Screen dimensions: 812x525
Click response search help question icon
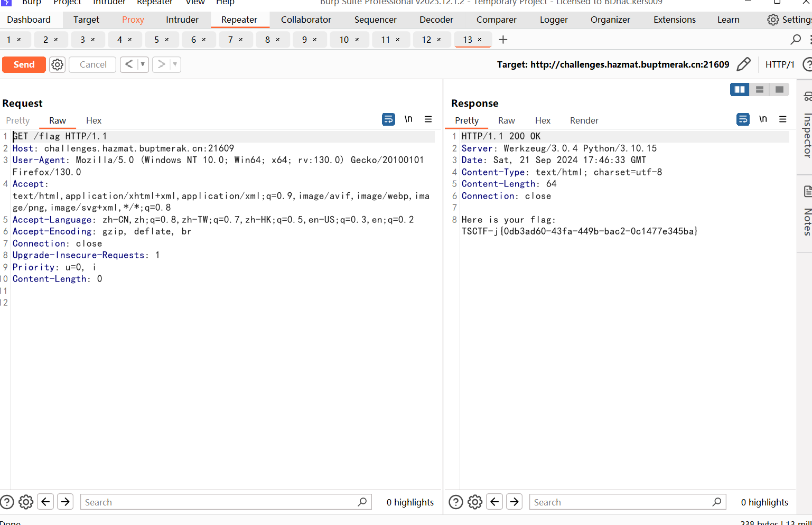point(456,502)
